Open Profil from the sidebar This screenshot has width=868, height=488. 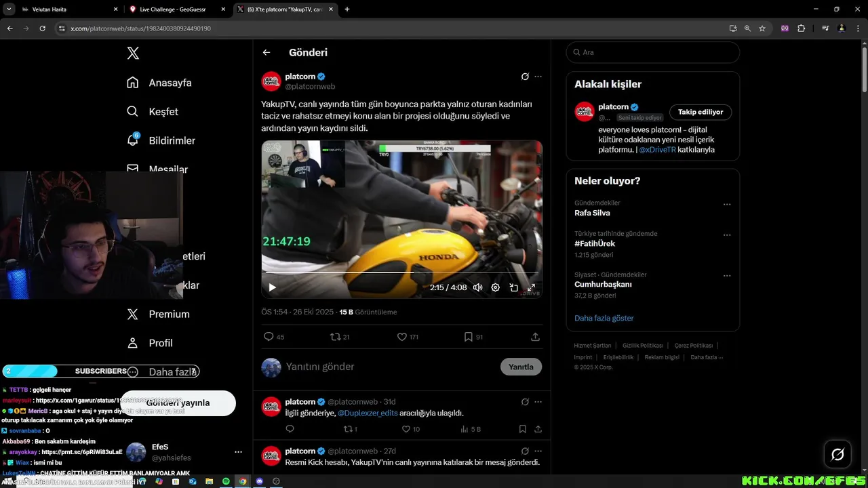[x=150, y=343]
